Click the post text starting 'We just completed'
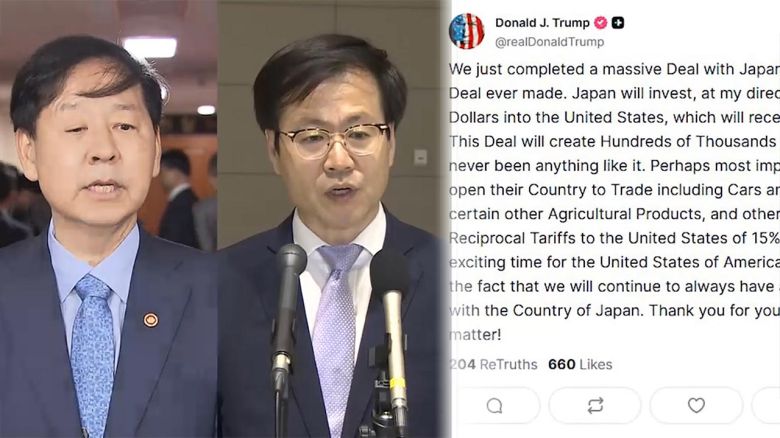The height and width of the screenshot is (438, 780). tap(614, 202)
